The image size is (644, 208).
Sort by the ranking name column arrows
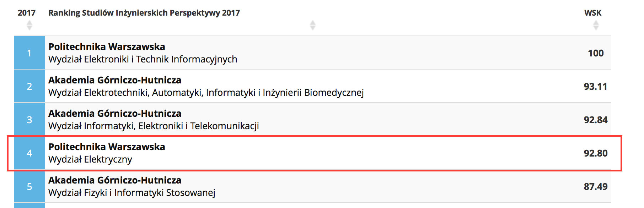(x=313, y=25)
